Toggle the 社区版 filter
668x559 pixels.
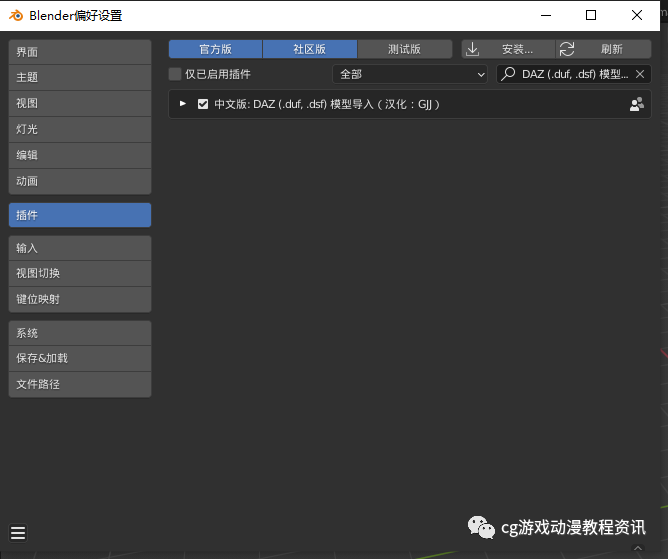click(310, 49)
